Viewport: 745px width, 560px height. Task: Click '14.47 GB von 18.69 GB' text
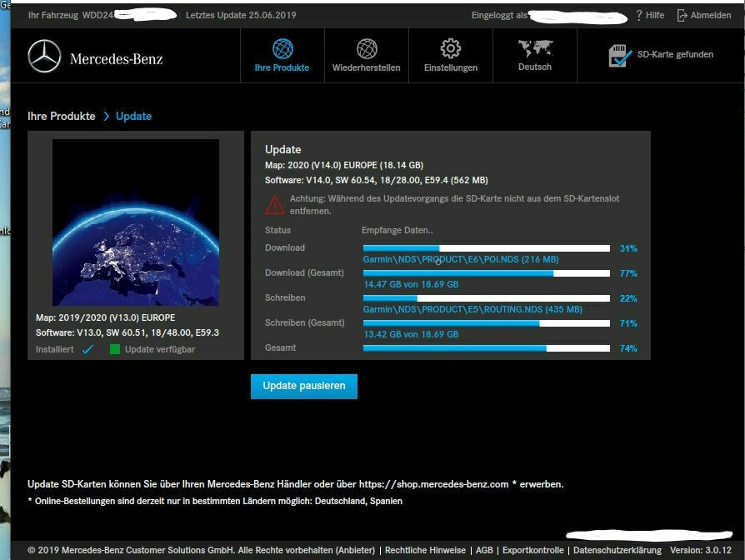[411, 284]
